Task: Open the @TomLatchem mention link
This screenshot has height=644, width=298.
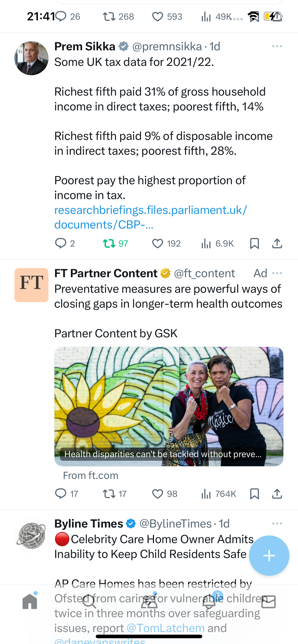Action: (x=166, y=628)
